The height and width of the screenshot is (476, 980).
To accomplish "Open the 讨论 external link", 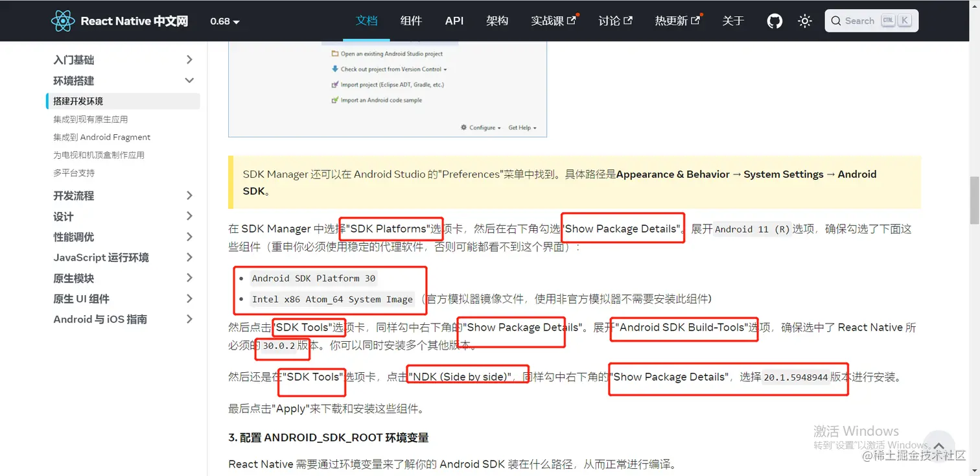I will click(x=615, y=21).
